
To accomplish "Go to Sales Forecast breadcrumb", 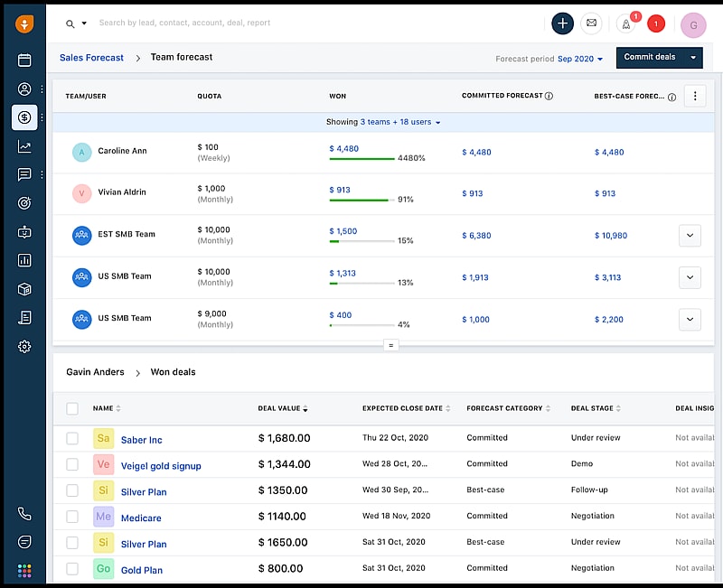I will (91, 58).
